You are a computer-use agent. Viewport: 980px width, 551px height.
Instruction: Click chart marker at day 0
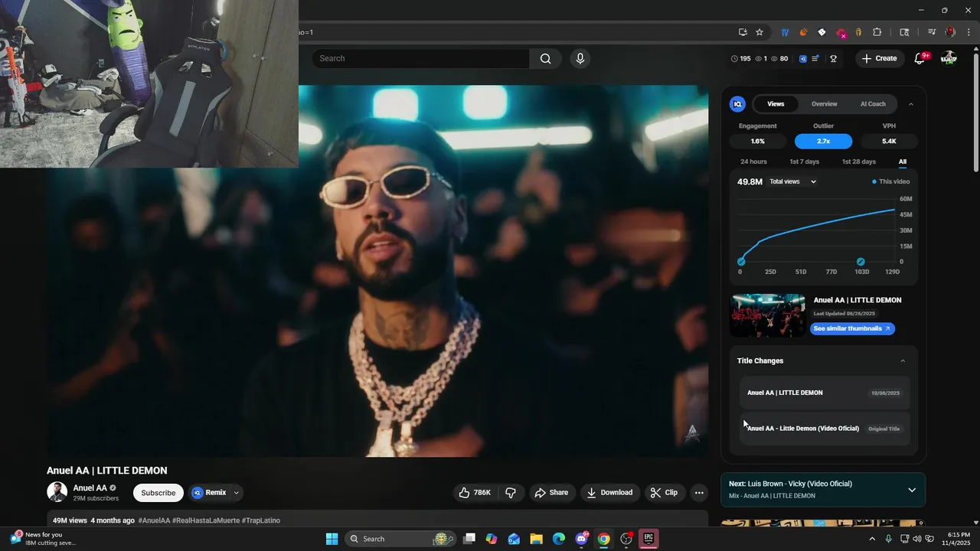pos(741,262)
